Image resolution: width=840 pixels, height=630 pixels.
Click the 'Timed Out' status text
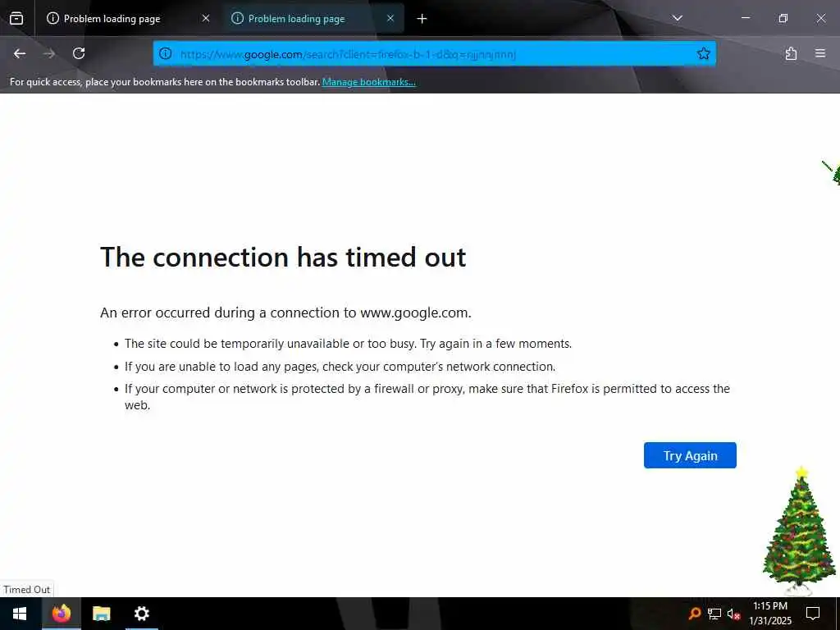tap(27, 590)
